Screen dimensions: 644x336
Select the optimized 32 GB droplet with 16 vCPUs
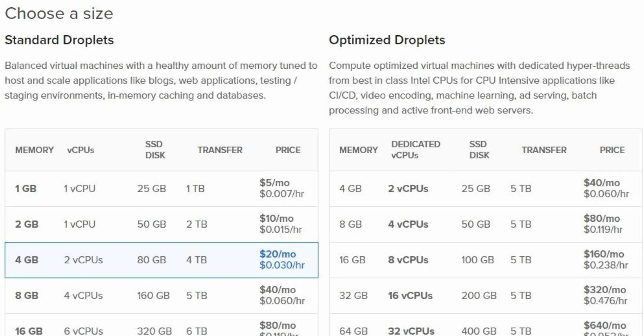click(x=486, y=296)
